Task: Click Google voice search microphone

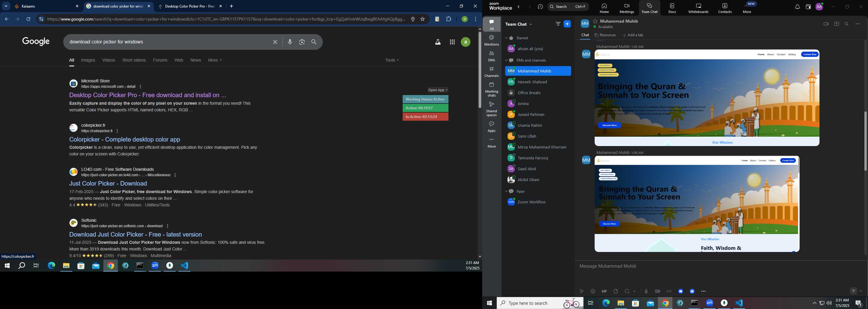Action: pos(290,42)
